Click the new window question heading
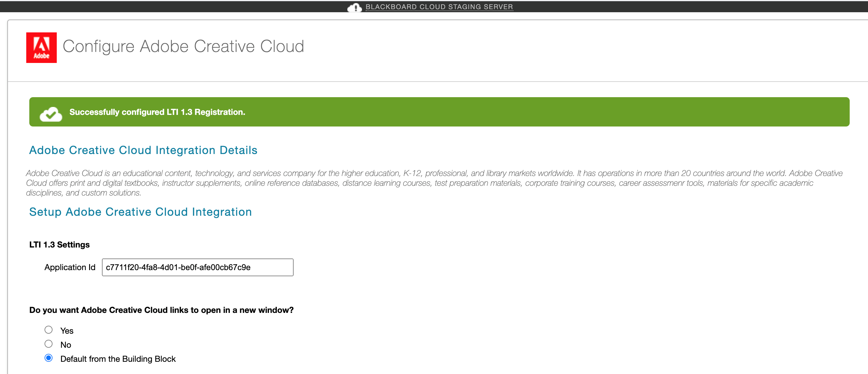The image size is (868, 374). tap(161, 310)
